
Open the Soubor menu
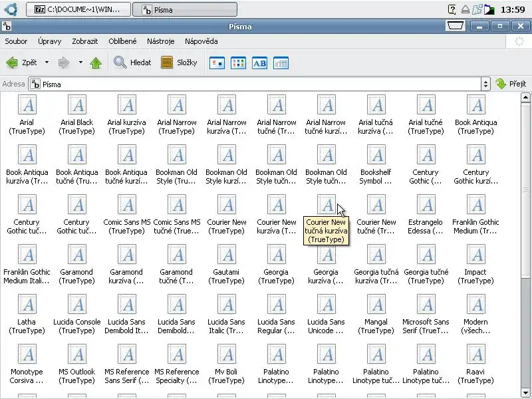click(16, 41)
